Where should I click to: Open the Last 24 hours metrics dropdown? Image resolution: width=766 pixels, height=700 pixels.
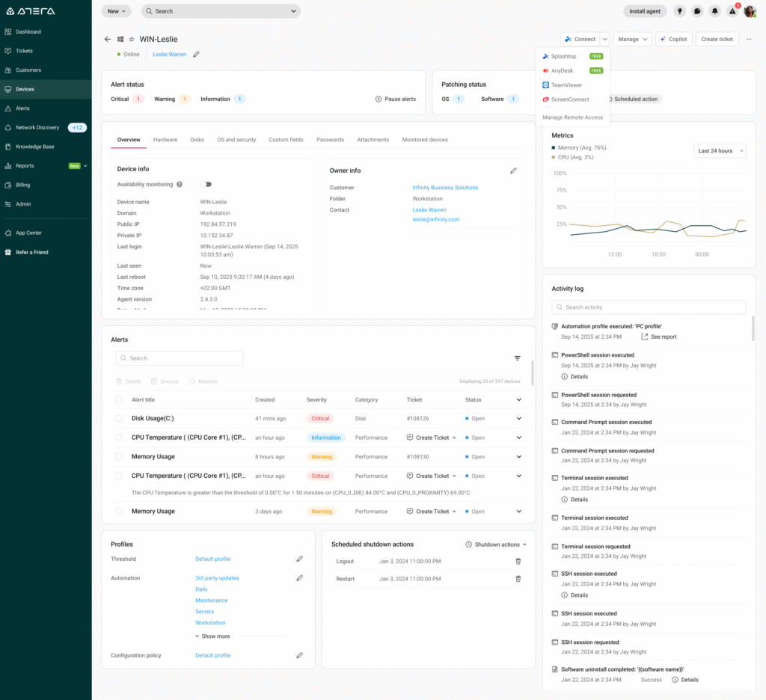pyautogui.click(x=718, y=150)
